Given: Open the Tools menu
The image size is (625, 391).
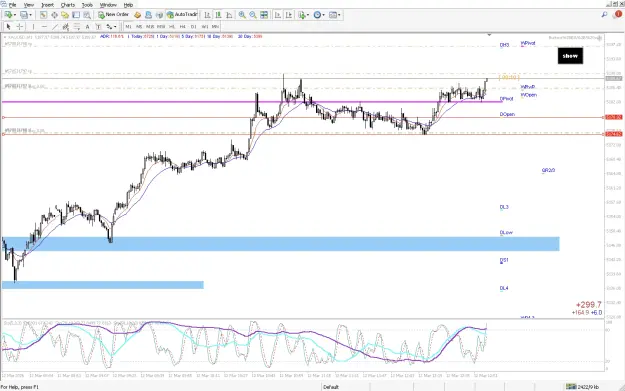Looking at the screenshot, I should point(87,5).
